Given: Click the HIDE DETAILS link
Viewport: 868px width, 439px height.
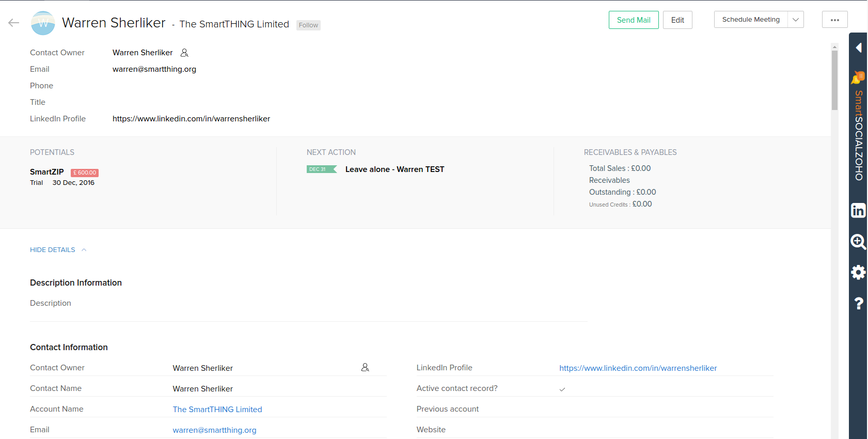Looking at the screenshot, I should 53,250.
